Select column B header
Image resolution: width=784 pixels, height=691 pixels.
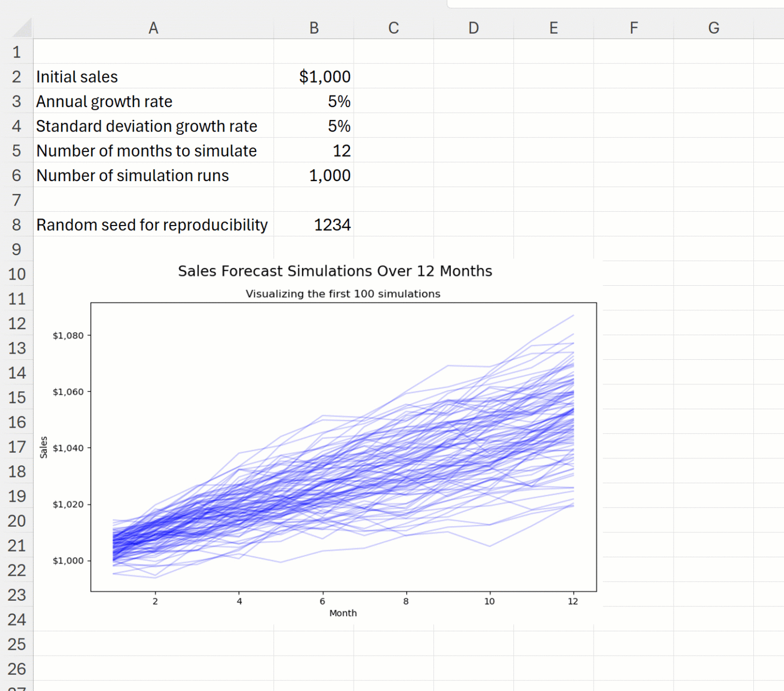click(313, 28)
